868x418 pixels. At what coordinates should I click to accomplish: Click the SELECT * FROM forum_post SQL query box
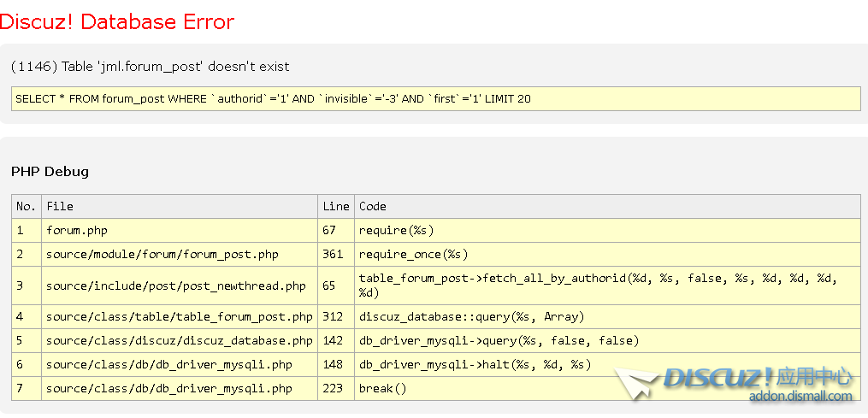pyautogui.click(x=435, y=99)
